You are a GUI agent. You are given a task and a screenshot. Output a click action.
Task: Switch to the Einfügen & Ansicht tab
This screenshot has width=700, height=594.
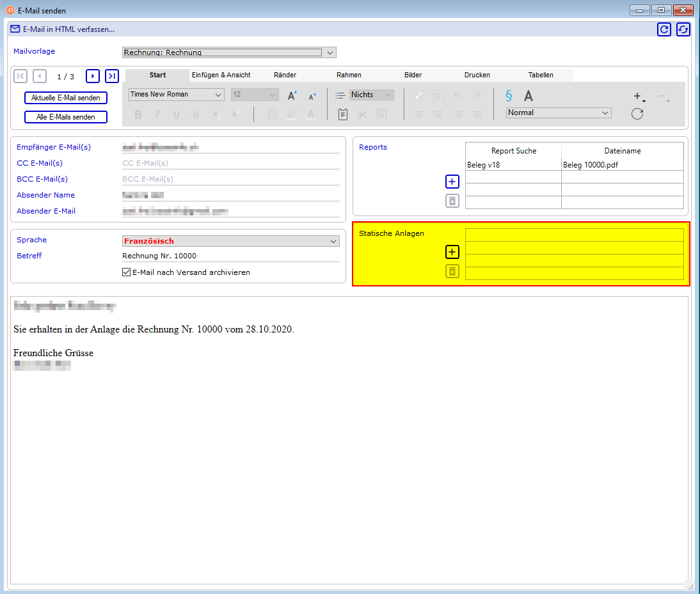point(221,75)
